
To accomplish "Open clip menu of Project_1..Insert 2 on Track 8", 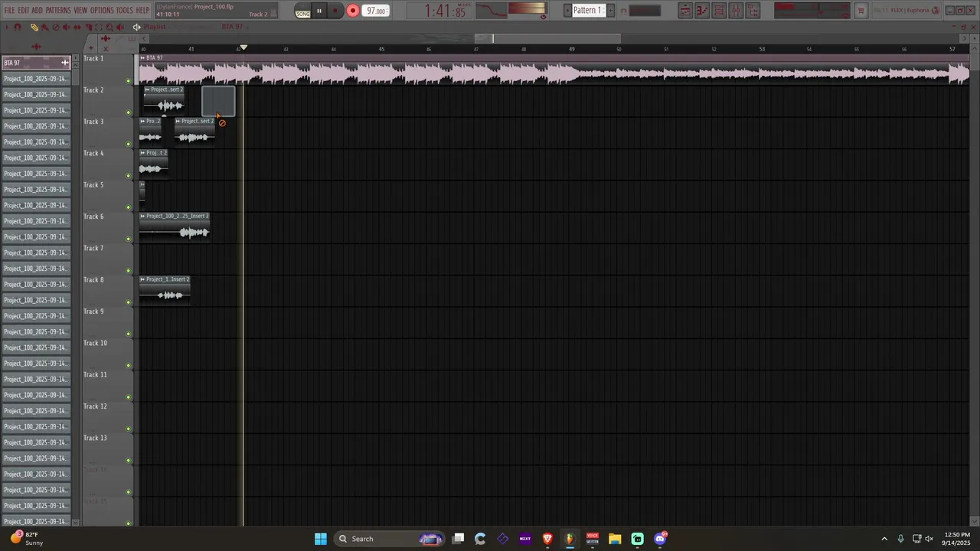I will click(142, 279).
